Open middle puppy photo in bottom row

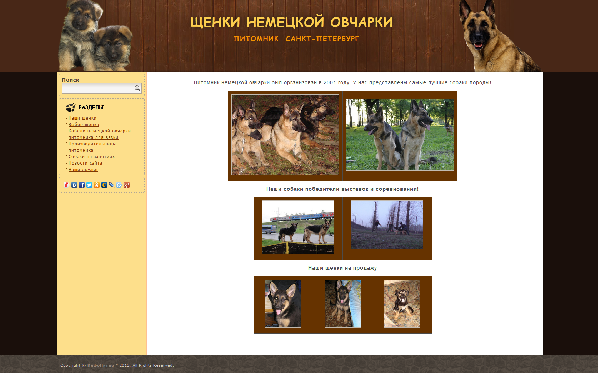point(343,304)
